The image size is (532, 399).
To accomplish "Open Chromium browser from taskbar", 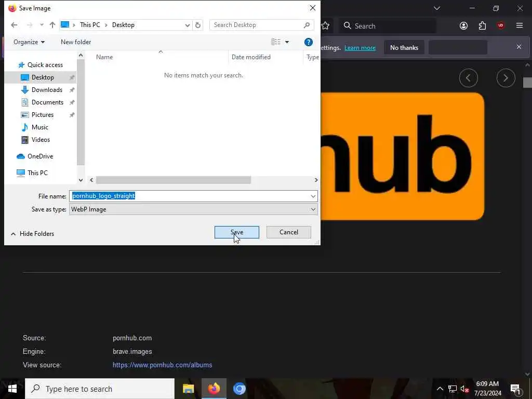I will 239,389.
